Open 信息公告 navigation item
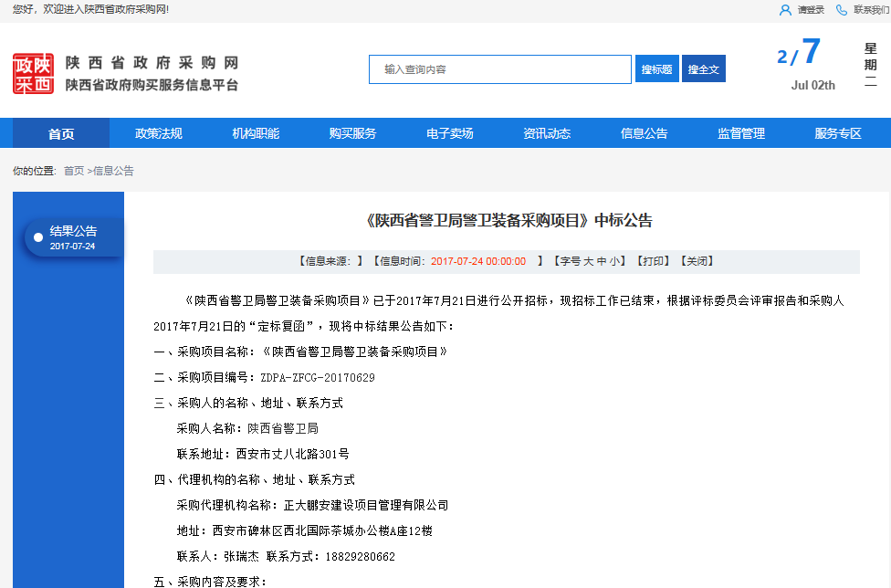 [x=645, y=133]
